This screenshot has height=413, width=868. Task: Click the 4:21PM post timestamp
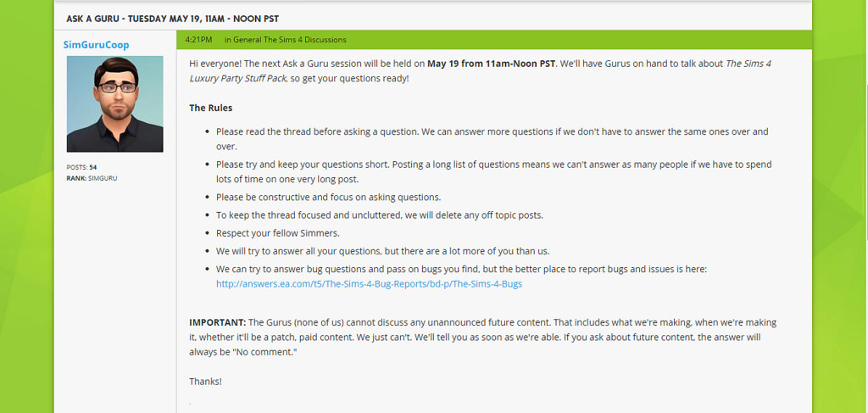click(198, 40)
